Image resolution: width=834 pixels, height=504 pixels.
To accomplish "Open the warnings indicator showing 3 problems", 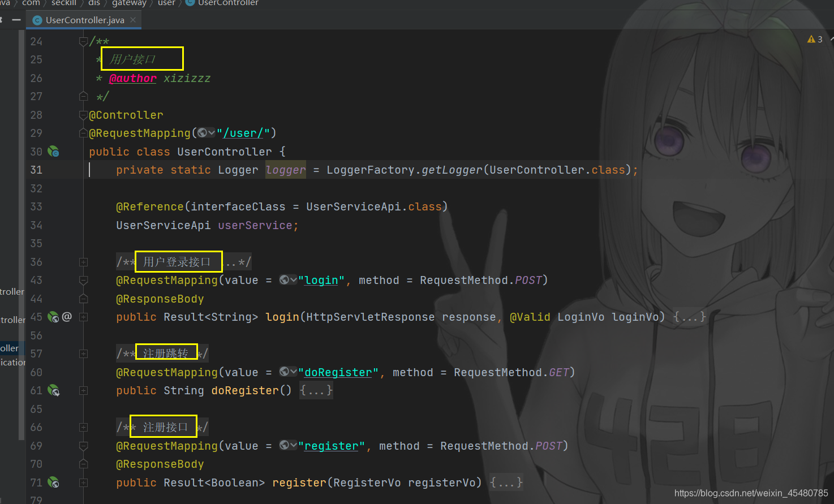I will [x=815, y=39].
